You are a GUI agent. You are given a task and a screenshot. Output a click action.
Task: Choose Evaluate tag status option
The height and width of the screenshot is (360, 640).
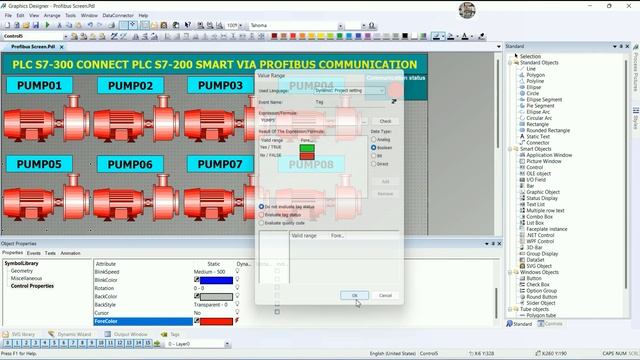(x=262, y=215)
